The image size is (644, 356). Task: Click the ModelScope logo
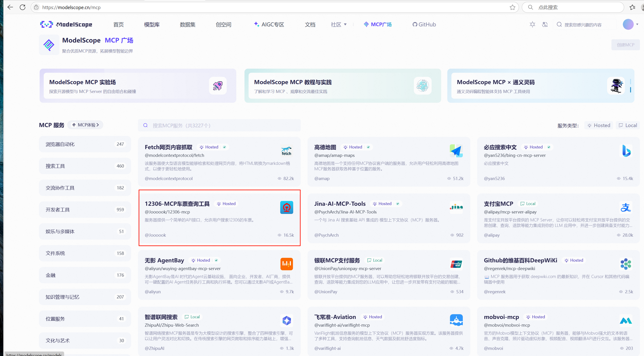pyautogui.click(x=66, y=25)
